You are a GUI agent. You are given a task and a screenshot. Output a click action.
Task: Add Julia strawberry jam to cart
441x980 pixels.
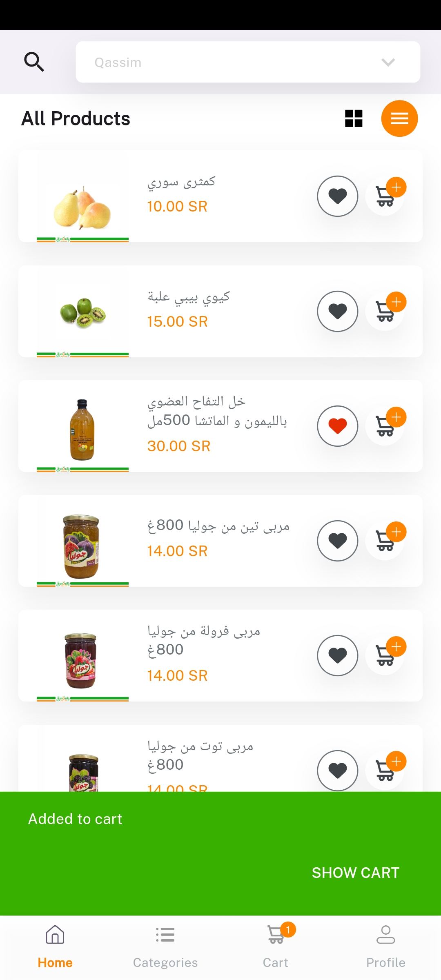tap(385, 655)
